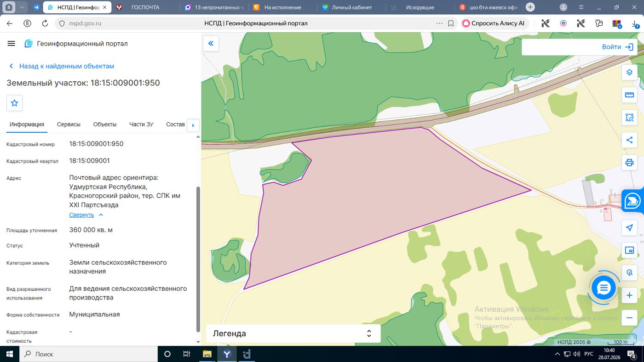Open the Части ЗУ tab
Image resolution: width=644 pixels, height=362 pixels.
[x=141, y=124]
